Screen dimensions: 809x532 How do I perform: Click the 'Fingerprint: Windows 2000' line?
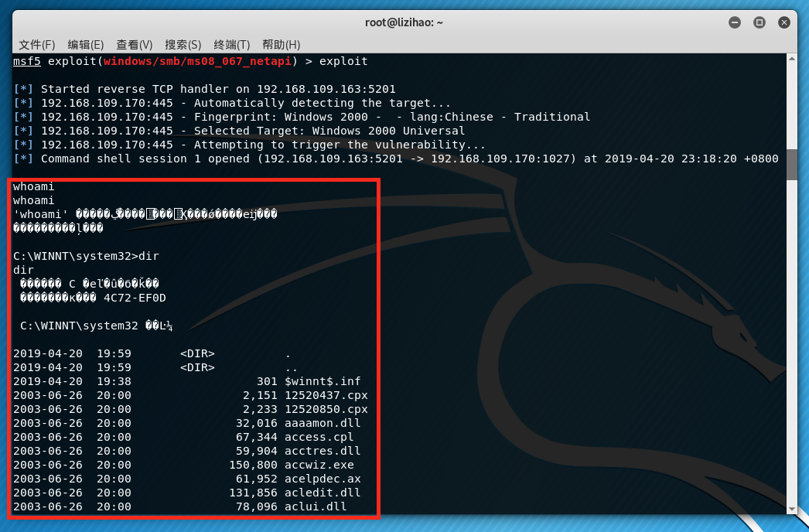click(302, 117)
